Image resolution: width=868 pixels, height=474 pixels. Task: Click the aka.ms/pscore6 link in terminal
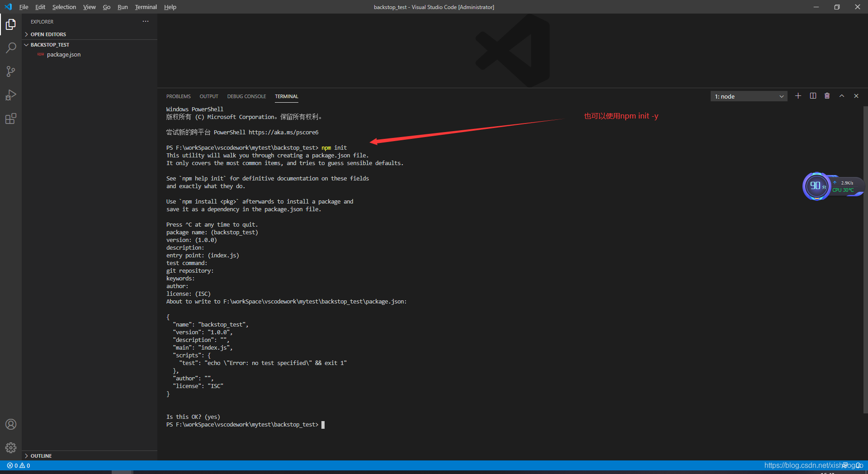pos(283,133)
